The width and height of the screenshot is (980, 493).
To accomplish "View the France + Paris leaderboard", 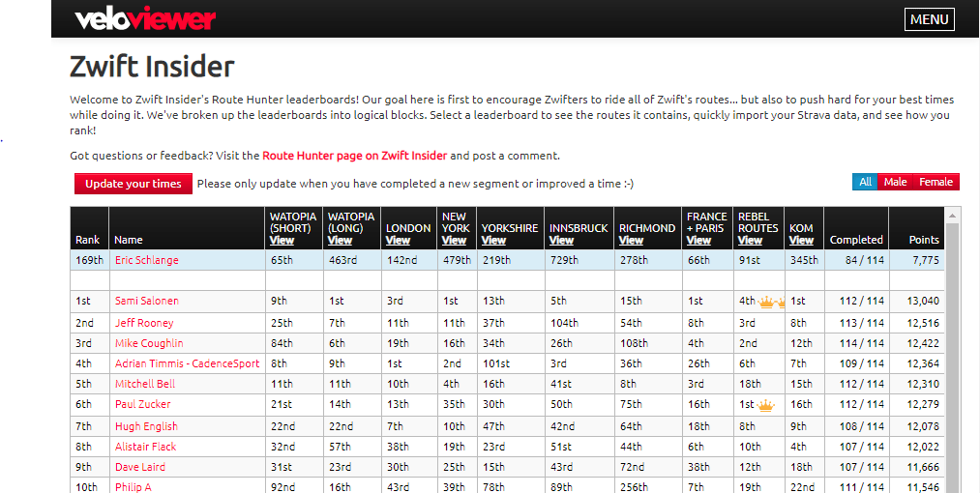I will pos(698,240).
